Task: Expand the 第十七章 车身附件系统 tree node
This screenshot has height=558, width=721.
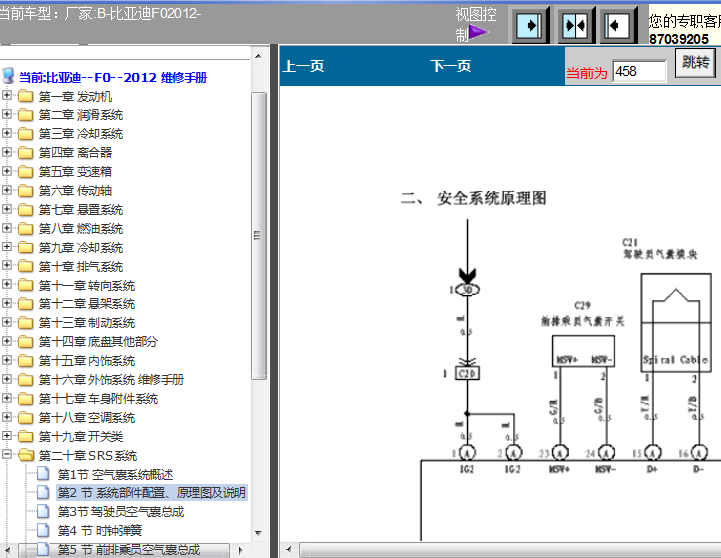Action: click(7, 398)
